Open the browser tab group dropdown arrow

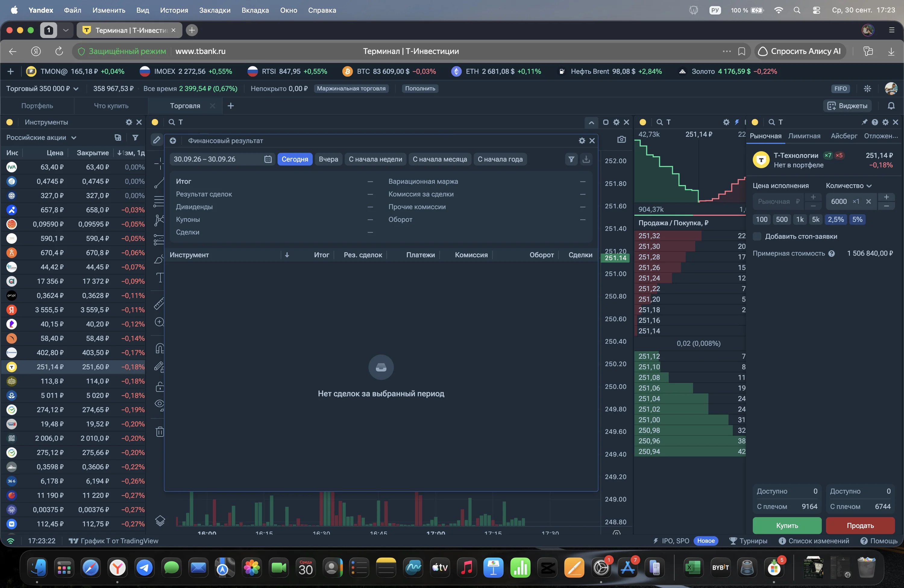66,30
